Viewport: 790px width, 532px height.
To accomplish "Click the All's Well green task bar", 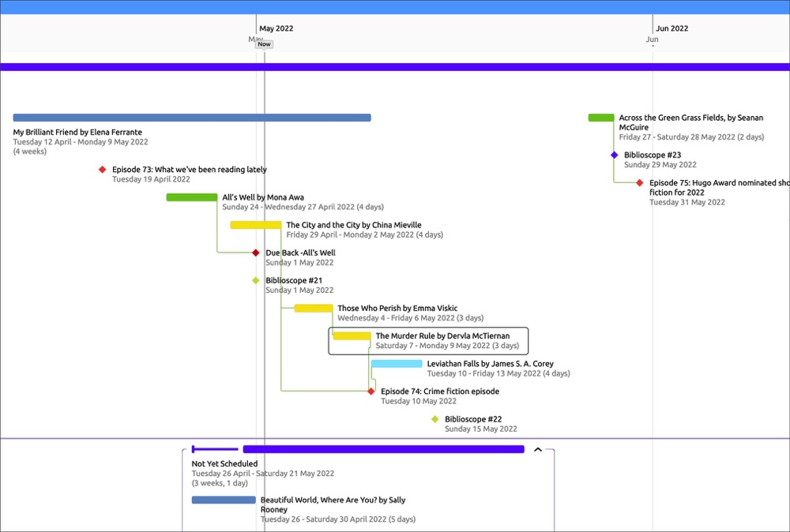I will click(191, 197).
